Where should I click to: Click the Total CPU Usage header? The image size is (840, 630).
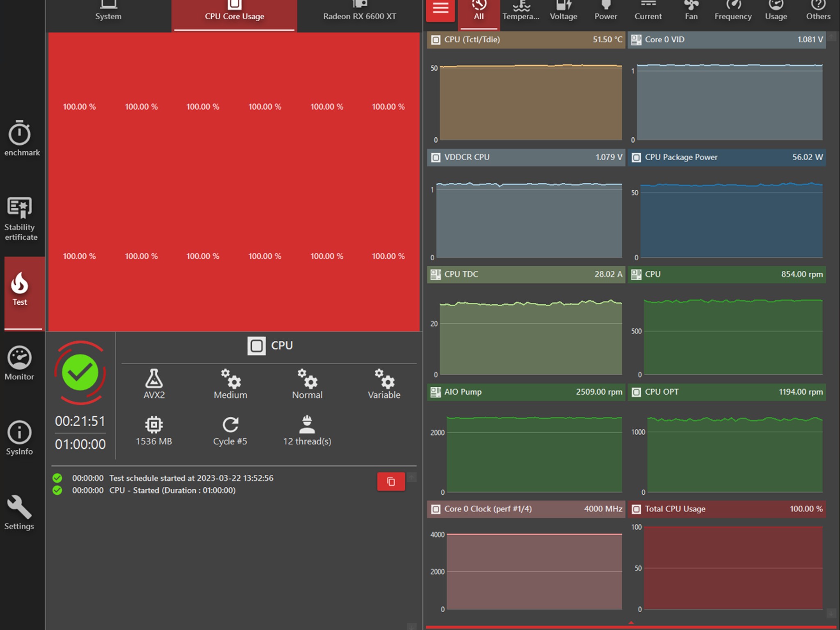pos(726,509)
